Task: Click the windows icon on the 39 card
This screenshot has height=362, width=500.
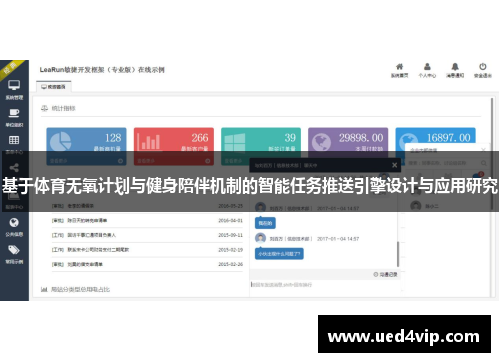Action: click(235, 143)
